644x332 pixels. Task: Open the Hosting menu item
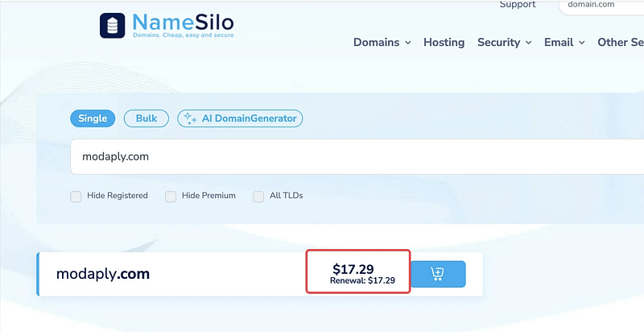click(444, 43)
